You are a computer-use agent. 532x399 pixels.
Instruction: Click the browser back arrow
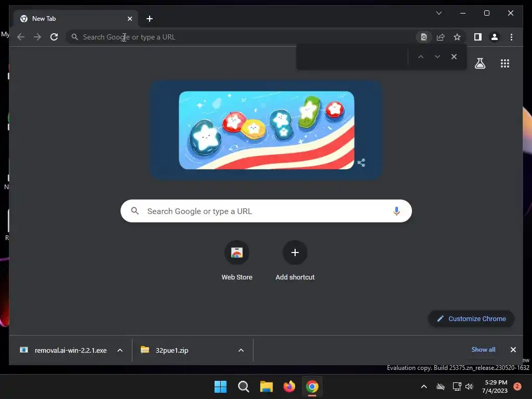[x=21, y=37]
